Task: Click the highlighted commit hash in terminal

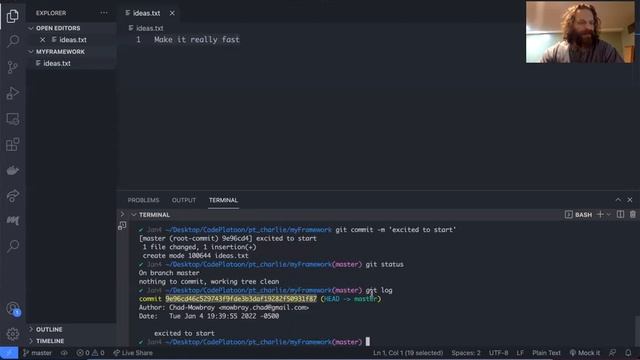Action: point(241,299)
